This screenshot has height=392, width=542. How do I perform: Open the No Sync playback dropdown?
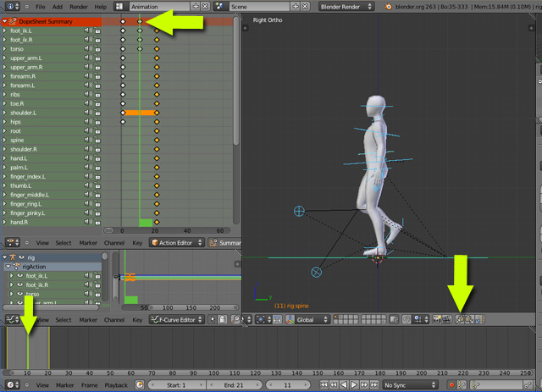pyautogui.click(x=410, y=384)
